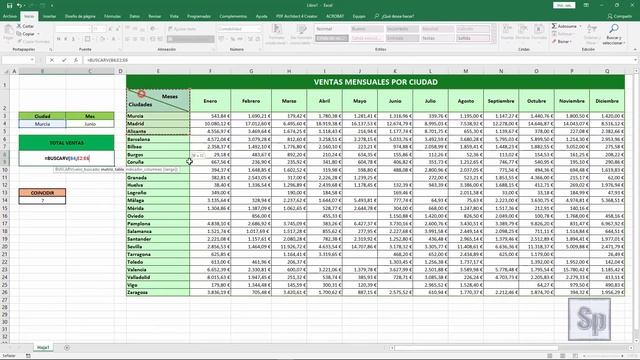This screenshot has height=360, width=640.
Task: Open the Fórmulas ribbon tab
Action: (x=112, y=16)
